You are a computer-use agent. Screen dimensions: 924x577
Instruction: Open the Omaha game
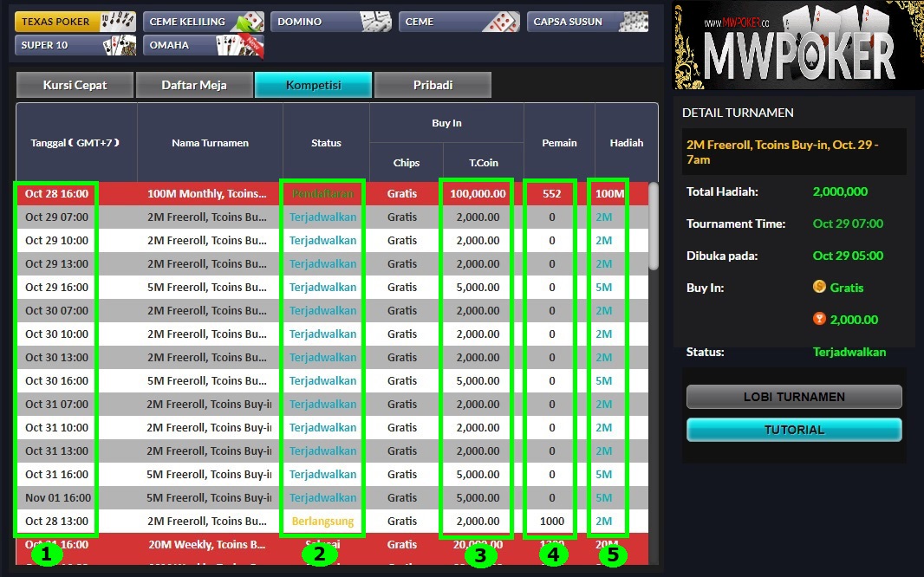coord(203,44)
